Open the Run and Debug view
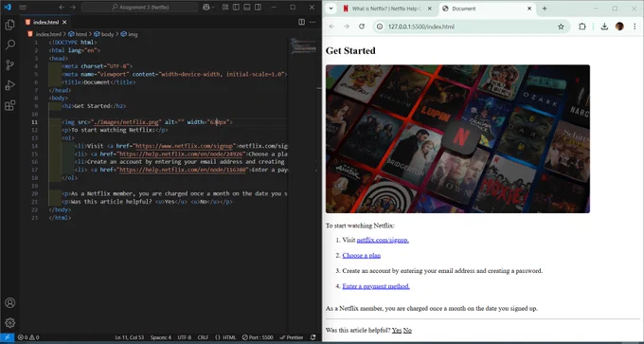Screen dimensions: 644x344 tap(9, 85)
